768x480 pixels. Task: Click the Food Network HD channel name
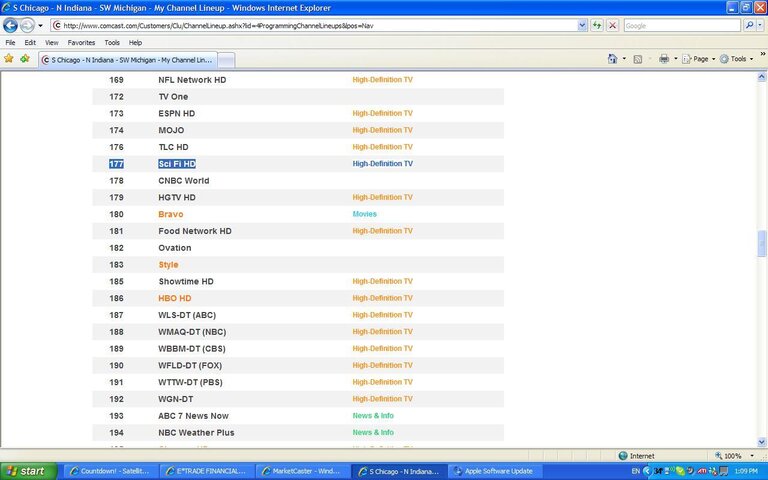click(x=194, y=231)
